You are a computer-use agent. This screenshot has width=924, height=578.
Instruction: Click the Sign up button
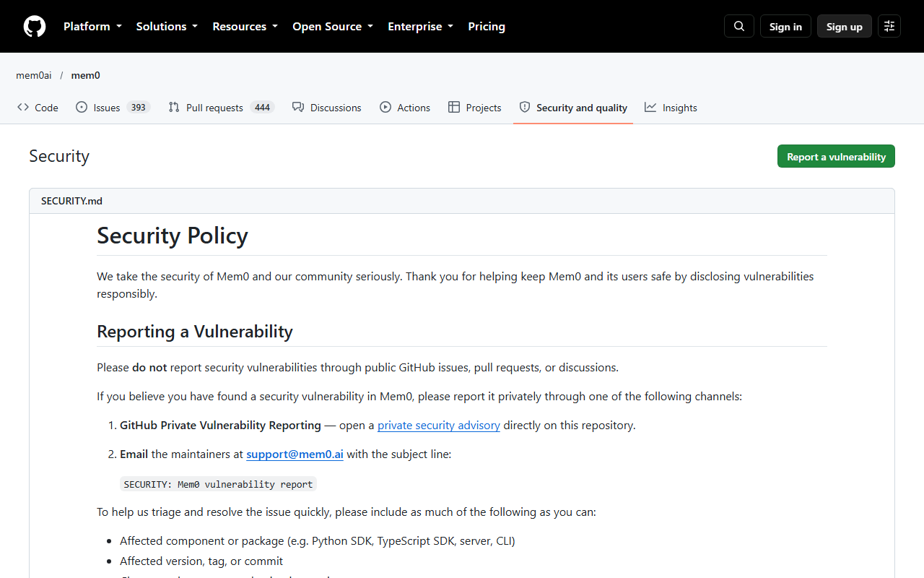click(845, 26)
